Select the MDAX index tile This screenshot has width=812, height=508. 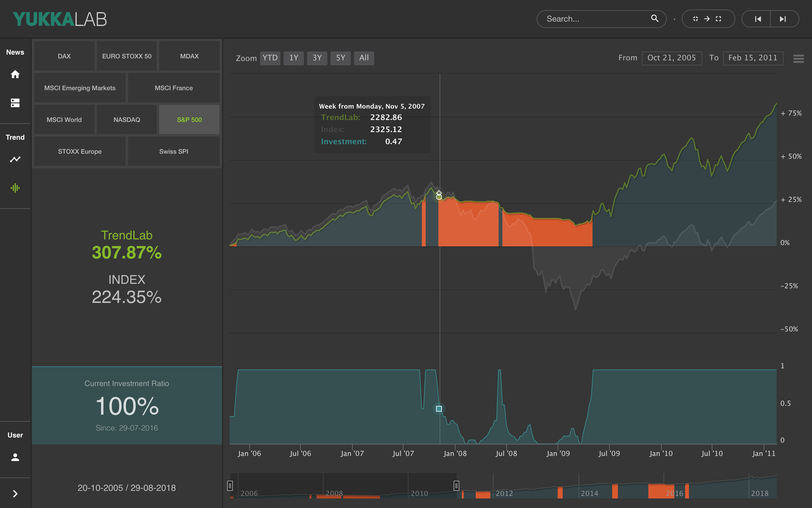tap(189, 56)
